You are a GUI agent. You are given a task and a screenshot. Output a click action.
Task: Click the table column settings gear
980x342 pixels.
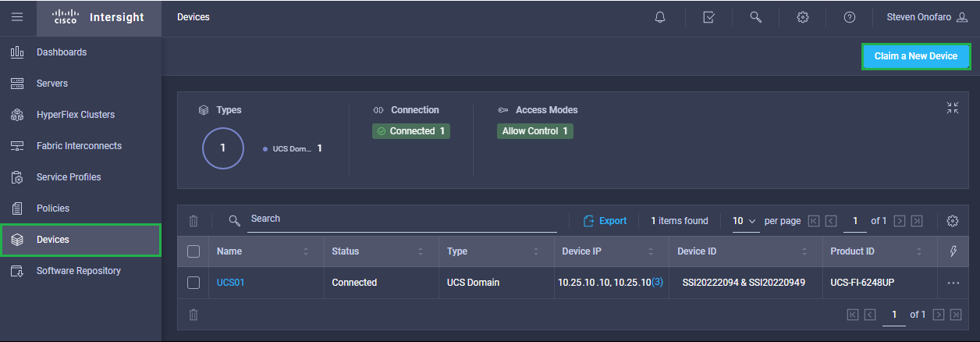coord(952,221)
